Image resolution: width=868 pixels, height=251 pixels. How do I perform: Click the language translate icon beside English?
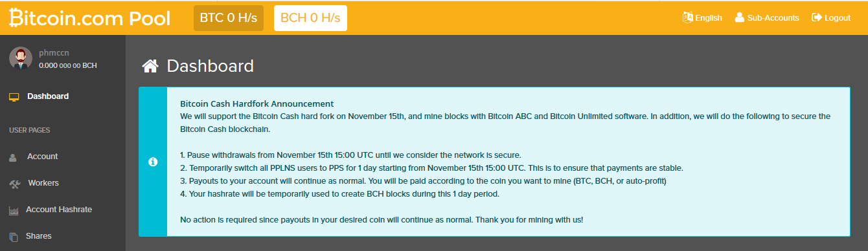[x=687, y=17]
